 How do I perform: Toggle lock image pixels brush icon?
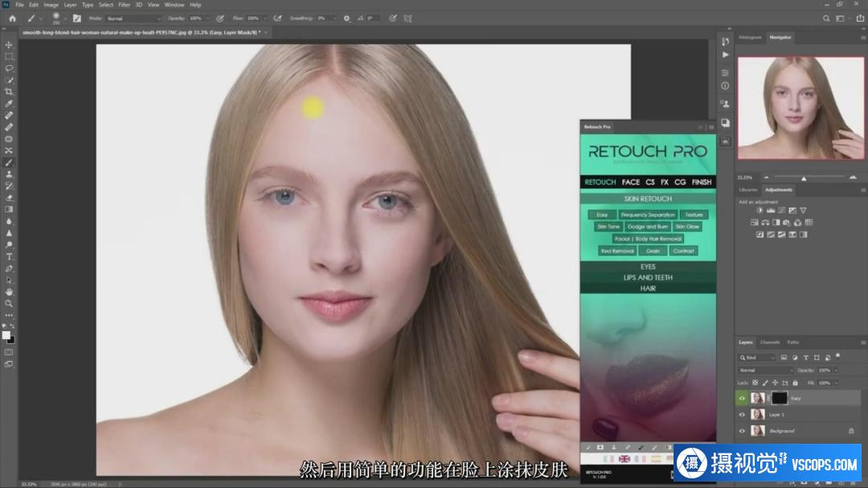coord(765,383)
